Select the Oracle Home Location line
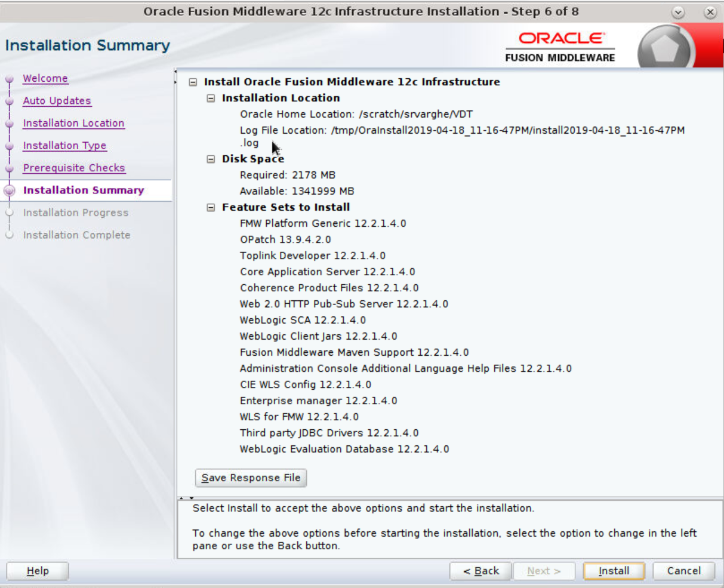Image resolution: width=724 pixels, height=588 pixels. tap(356, 115)
